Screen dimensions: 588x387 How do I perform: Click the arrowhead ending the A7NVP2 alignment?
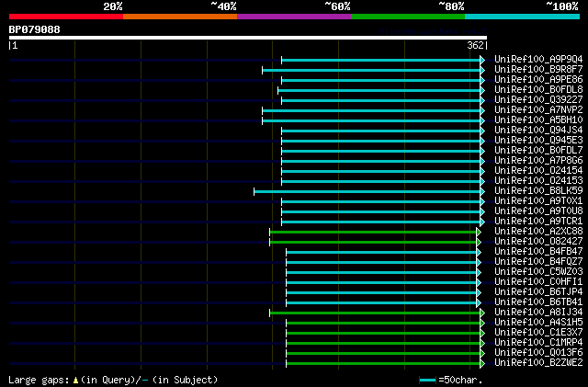coord(482,110)
